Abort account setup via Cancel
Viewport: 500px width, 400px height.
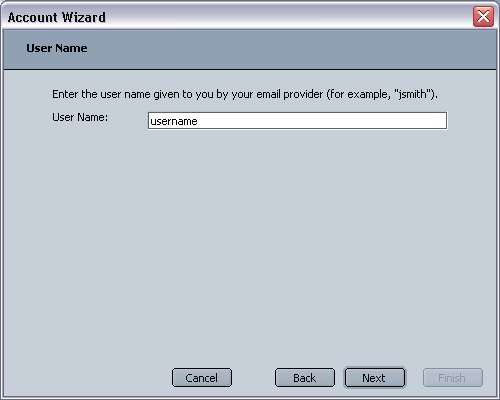click(x=202, y=378)
